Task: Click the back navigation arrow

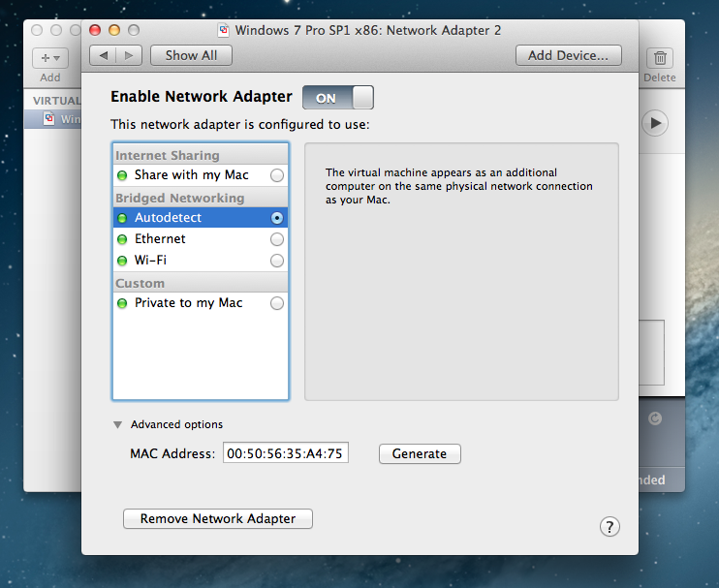Action: (x=104, y=55)
